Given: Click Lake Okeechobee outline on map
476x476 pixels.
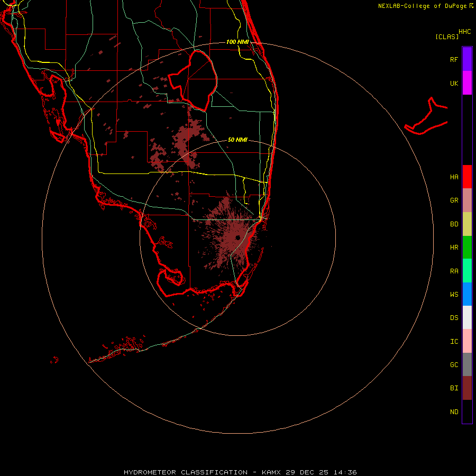Looking at the screenshot, I should [193, 80].
